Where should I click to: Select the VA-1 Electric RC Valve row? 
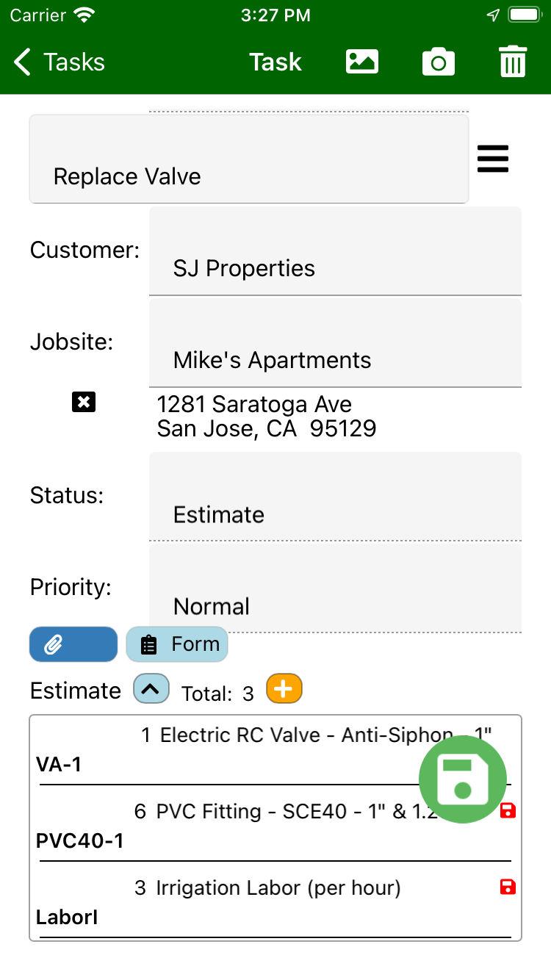pos(220,749)
